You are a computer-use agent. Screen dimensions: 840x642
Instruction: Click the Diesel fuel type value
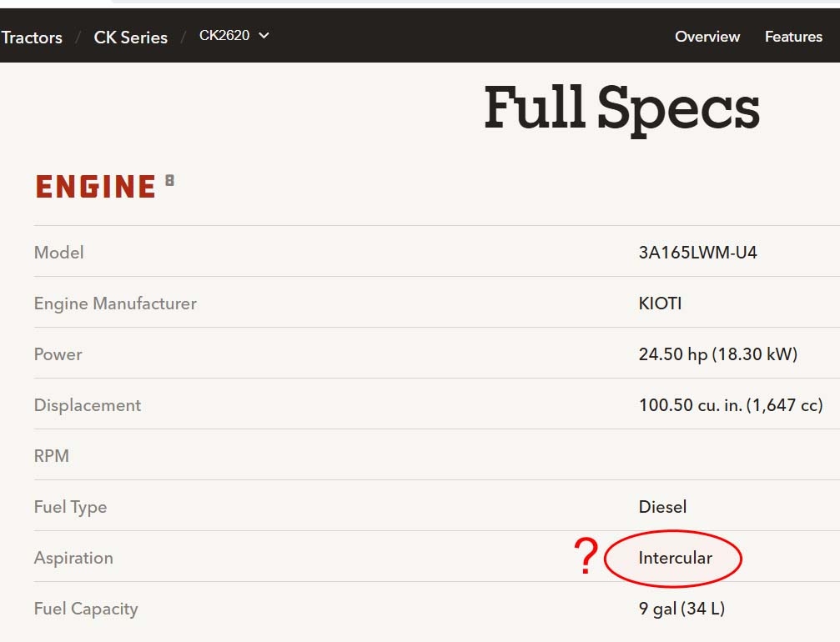click(x=662, y=507)
